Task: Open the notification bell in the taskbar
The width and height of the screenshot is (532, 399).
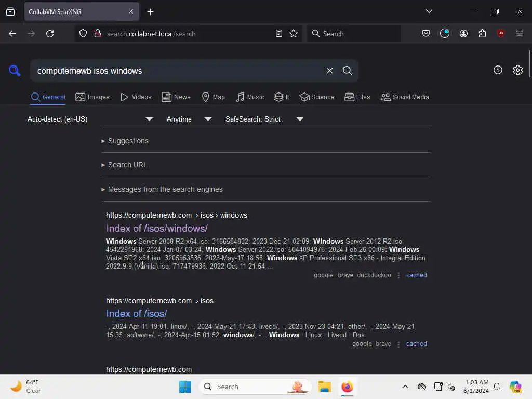Action: click(496, 387)
